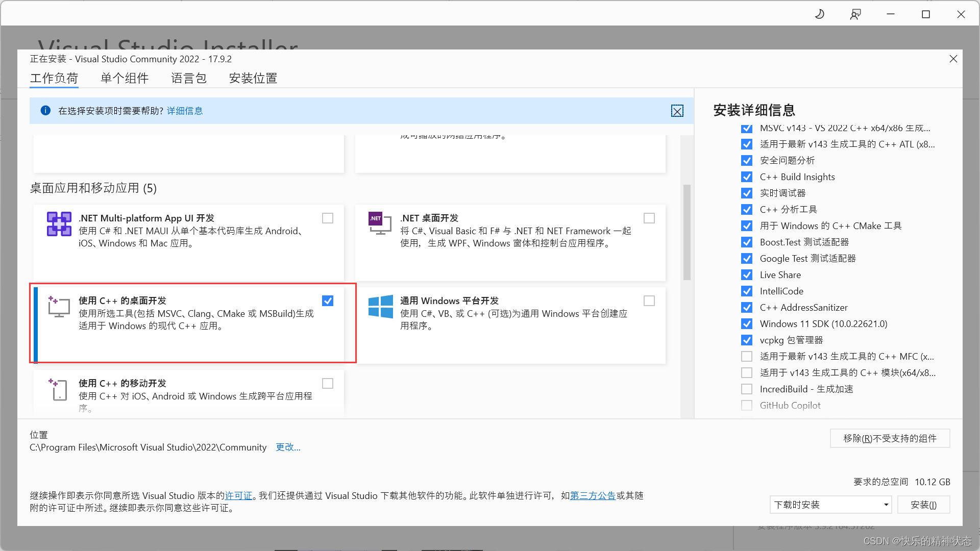Click the 安装 button
This screenshot has height=551, width=980.
tap(923, 505)
